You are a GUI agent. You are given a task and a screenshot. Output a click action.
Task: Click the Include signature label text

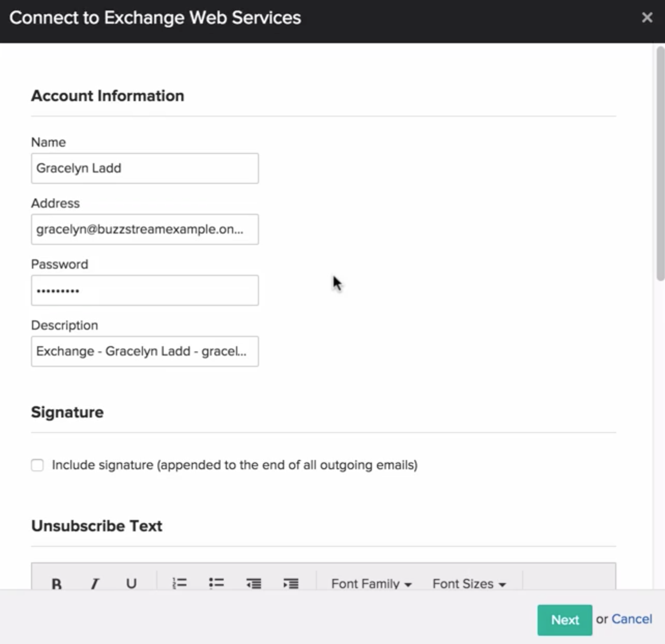tap(235, 465)
